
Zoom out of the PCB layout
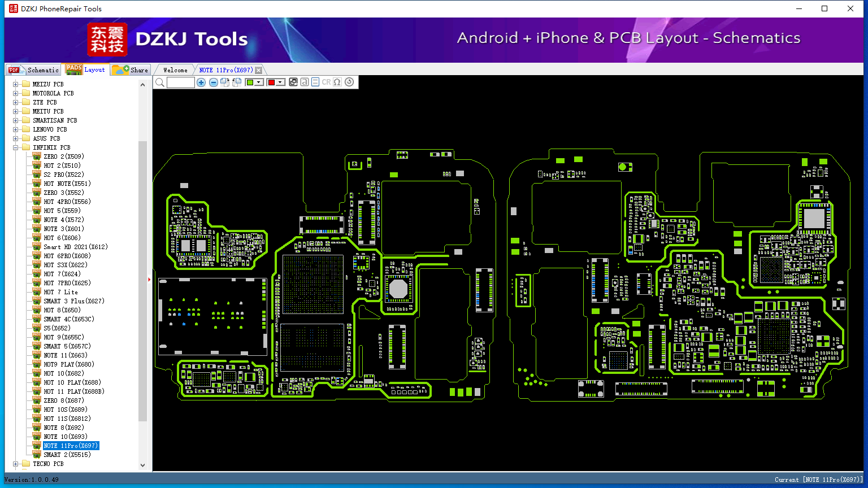point(214,82)
